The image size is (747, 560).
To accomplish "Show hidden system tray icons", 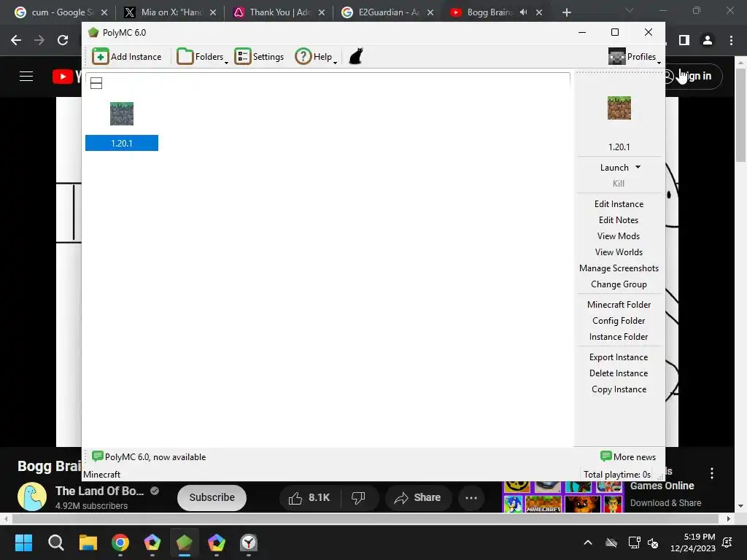I will point(588,542).
